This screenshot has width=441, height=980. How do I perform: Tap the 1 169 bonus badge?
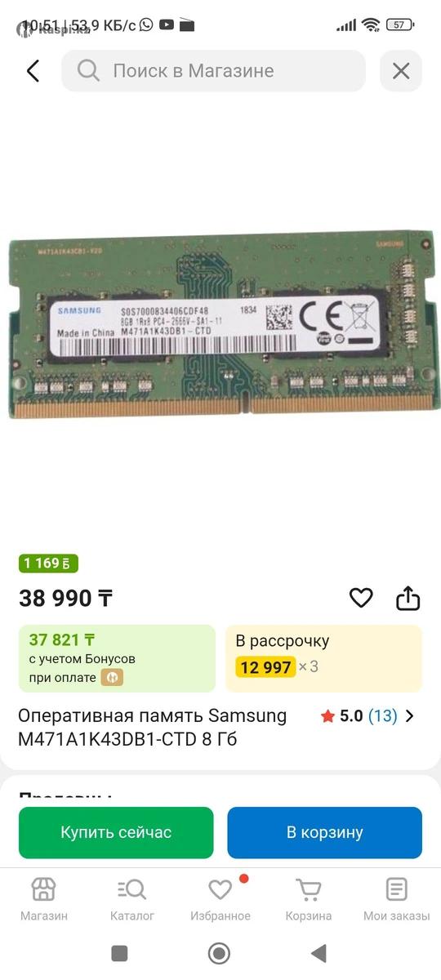[48, 563]
